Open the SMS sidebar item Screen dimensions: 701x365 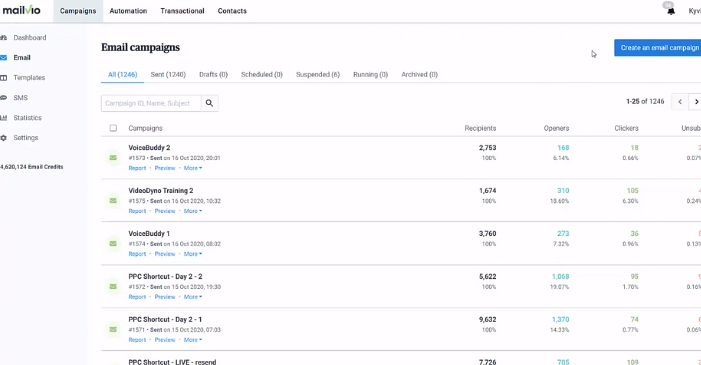(21, 98)
